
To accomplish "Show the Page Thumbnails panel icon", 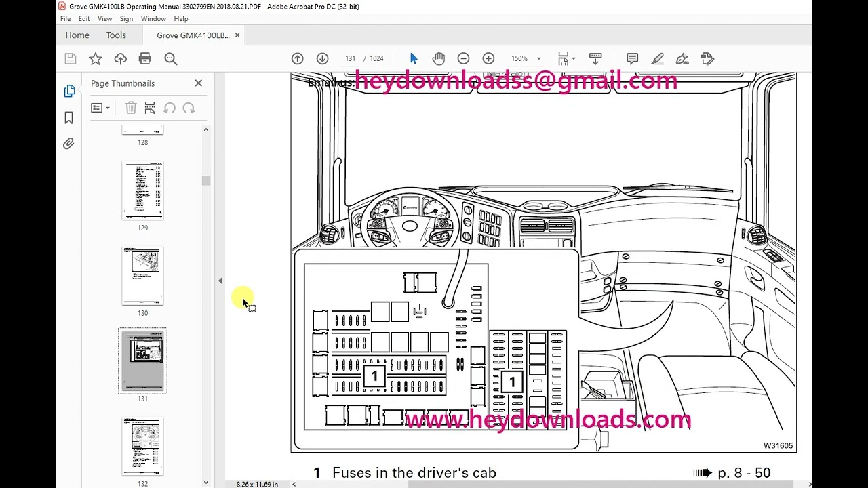I will (x=69, y=91).
